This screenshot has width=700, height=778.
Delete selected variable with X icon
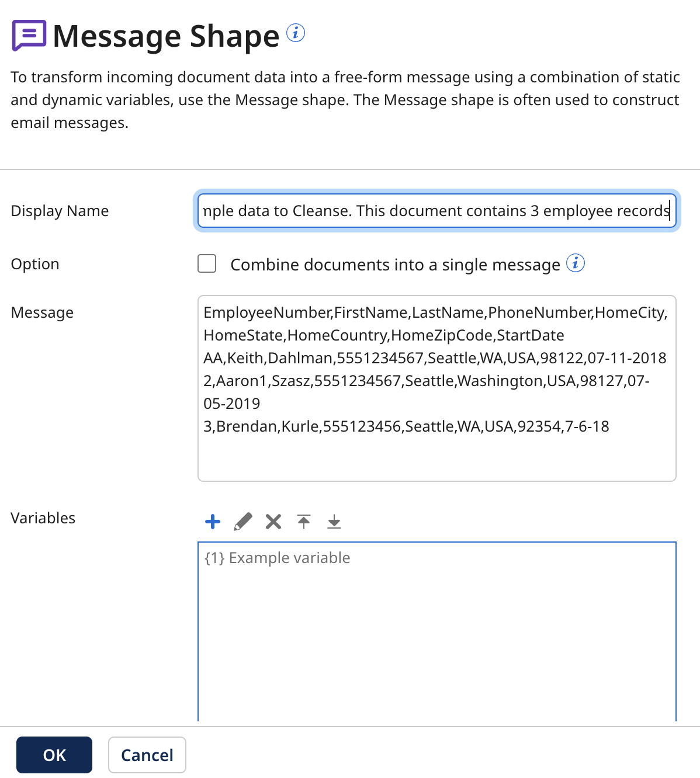[x=273, y=522]
